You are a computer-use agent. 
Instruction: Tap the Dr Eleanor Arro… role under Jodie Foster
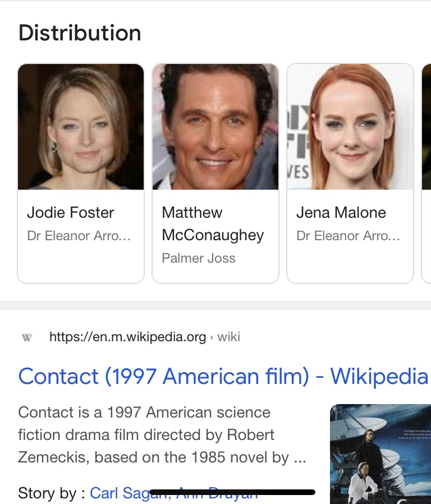coord(79,236)
